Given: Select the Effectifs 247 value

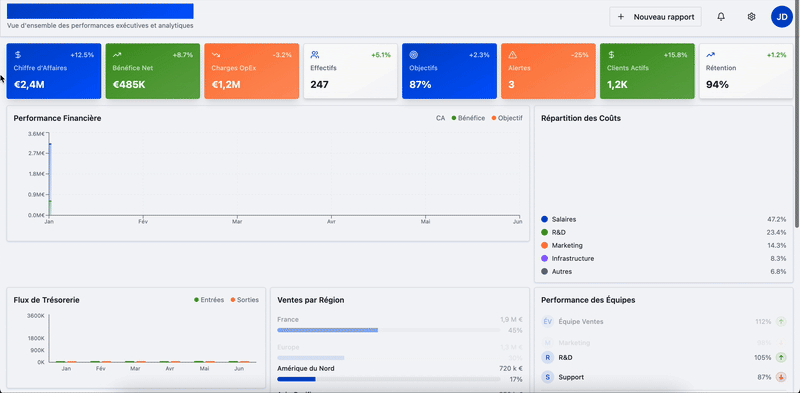Looking at the screenshot, I should click(x=319, y=85).
